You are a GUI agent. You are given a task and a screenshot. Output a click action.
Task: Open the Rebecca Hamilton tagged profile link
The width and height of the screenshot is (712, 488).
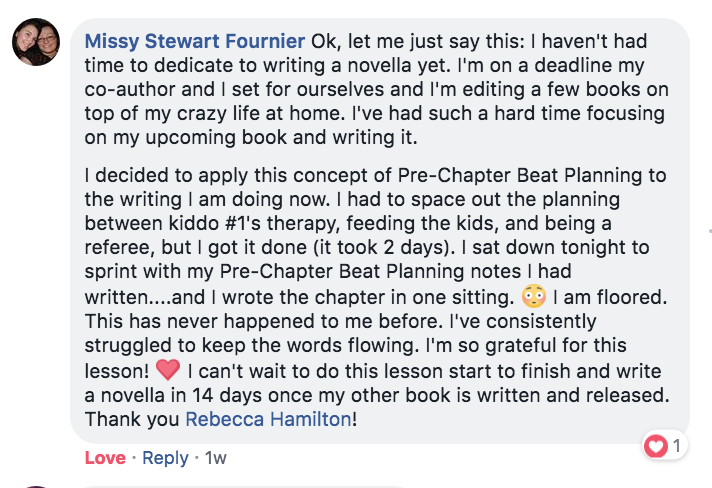click(x=268, y=419)
